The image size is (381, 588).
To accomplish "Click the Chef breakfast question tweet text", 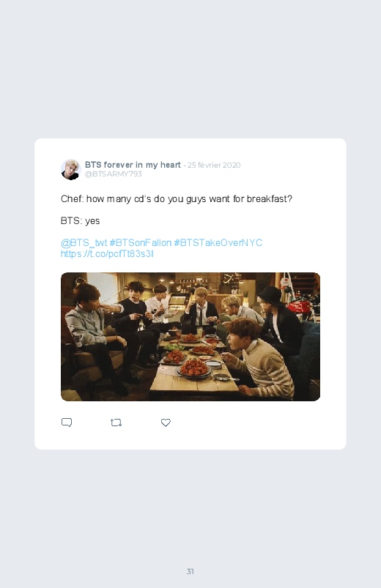I will 177,198.
